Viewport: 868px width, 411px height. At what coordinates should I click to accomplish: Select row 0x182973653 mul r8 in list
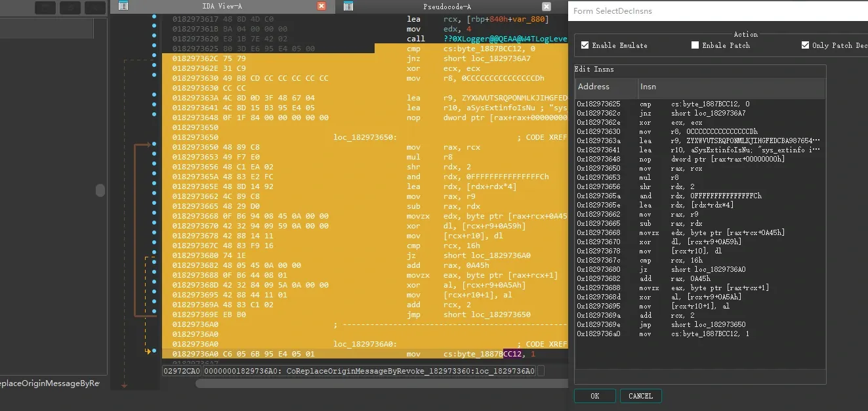coord(699,178)
